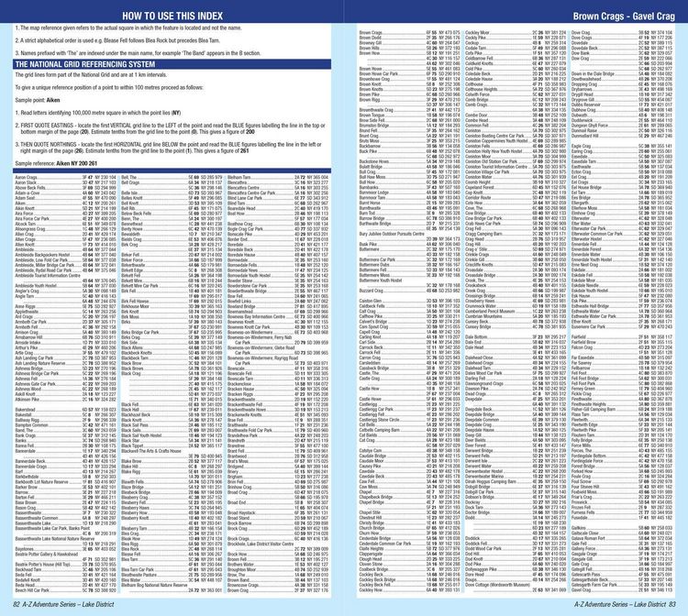Click page number 83 footer text

[625, 604]
